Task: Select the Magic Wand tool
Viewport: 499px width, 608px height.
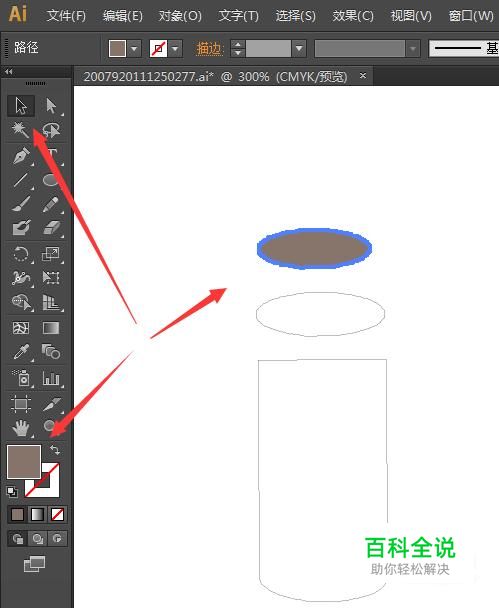Action: [21, 130]
